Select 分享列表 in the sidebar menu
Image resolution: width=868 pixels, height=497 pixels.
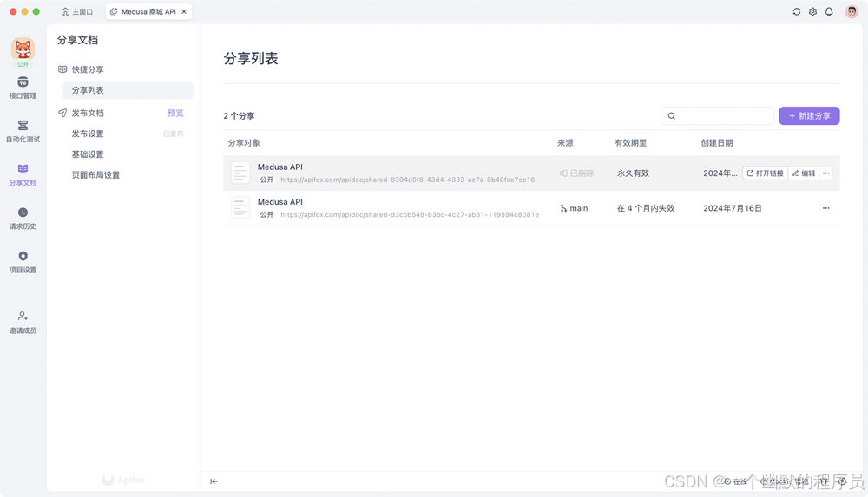click(128, 90)
